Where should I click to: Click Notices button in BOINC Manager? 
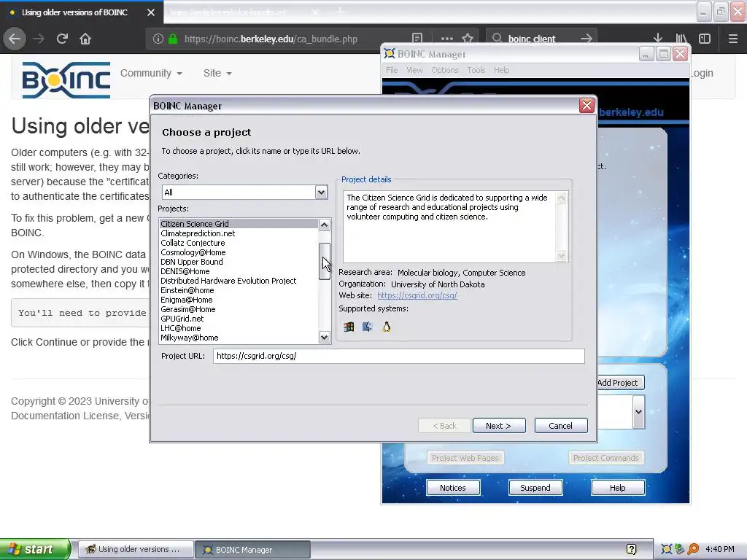tap(453, 488)
